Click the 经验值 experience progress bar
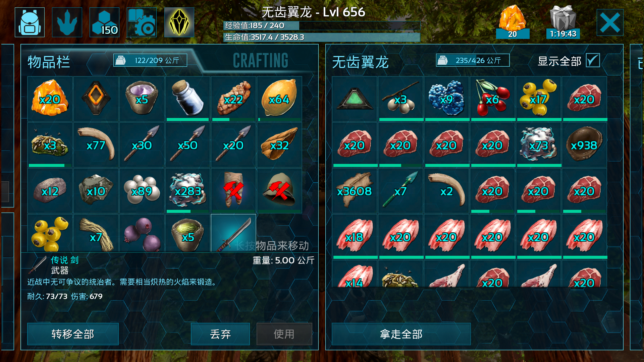 [x=322, y=26]
